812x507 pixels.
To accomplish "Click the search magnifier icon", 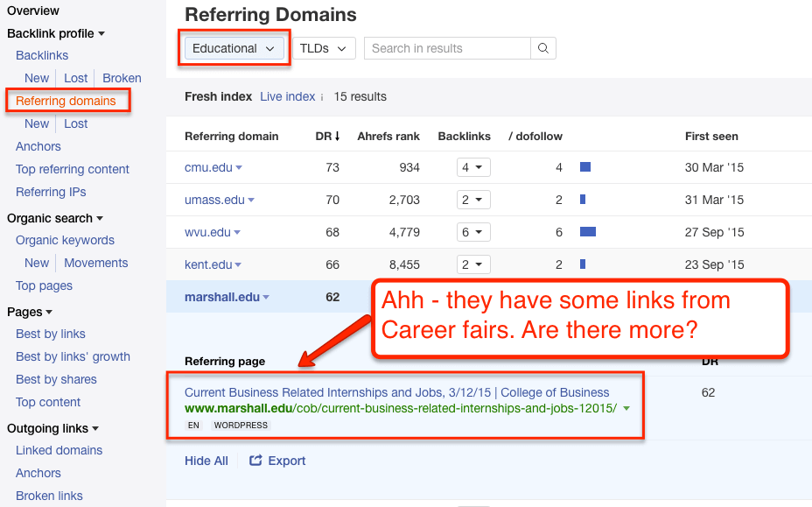I will pyautogui.click(x=543, y=48).
